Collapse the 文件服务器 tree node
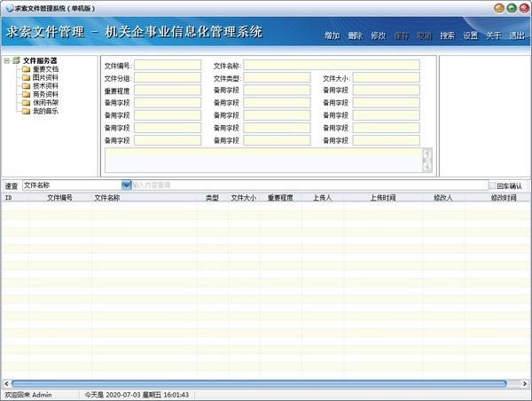Viewport: 532px width, 401px height. (6, 60)
